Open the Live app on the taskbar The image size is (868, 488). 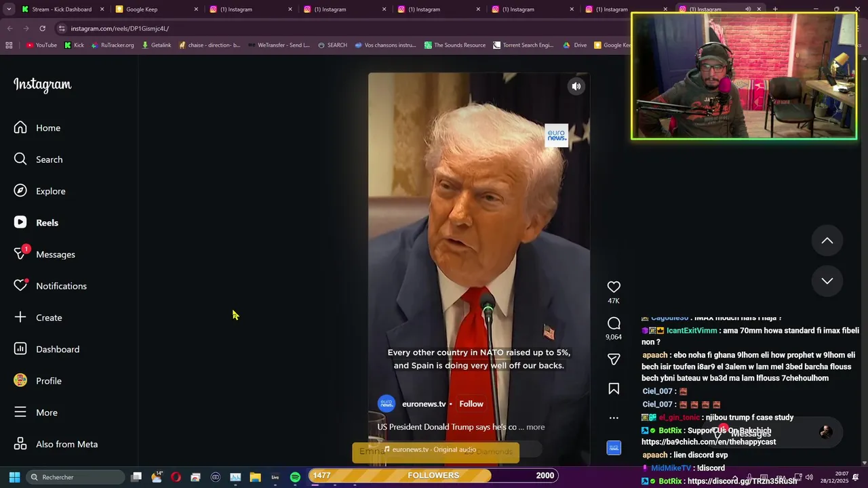pyautogui.click(x=275, y=477)
